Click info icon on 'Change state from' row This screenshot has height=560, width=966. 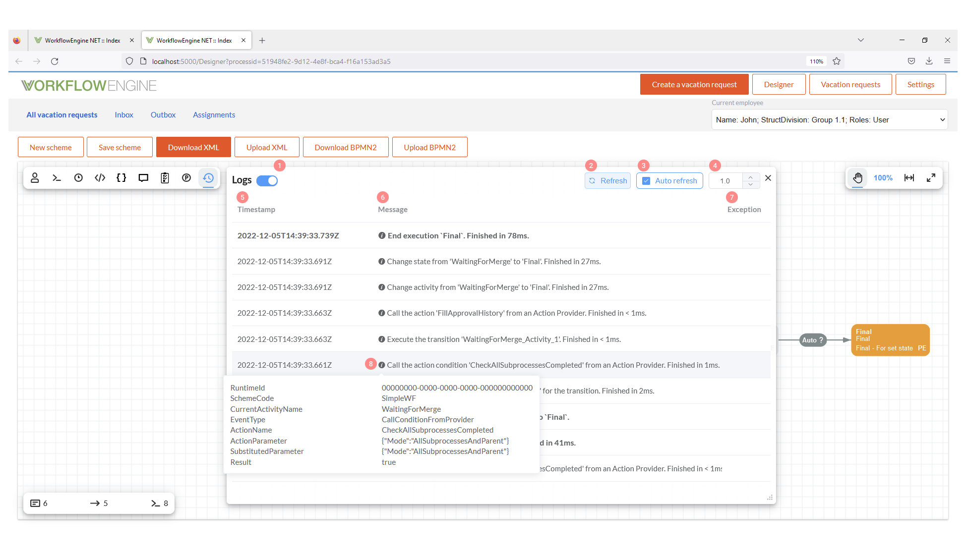[x=382, y=262]
